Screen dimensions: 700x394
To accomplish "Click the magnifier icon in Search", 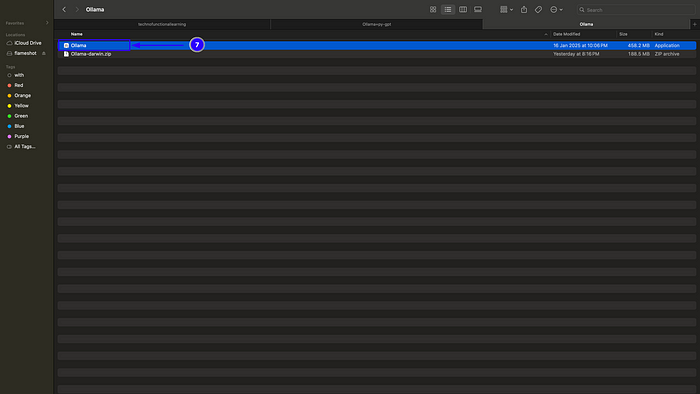I will click(x=582, y=10).
